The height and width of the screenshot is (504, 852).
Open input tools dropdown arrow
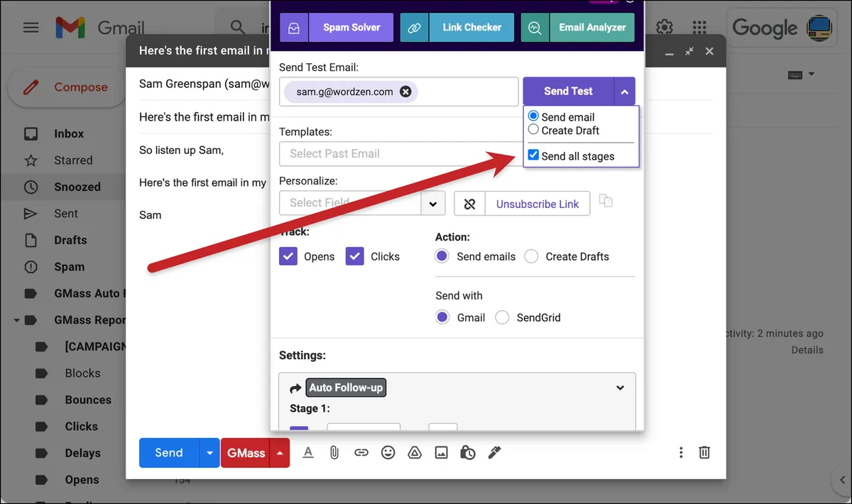(x=812, y=74)
